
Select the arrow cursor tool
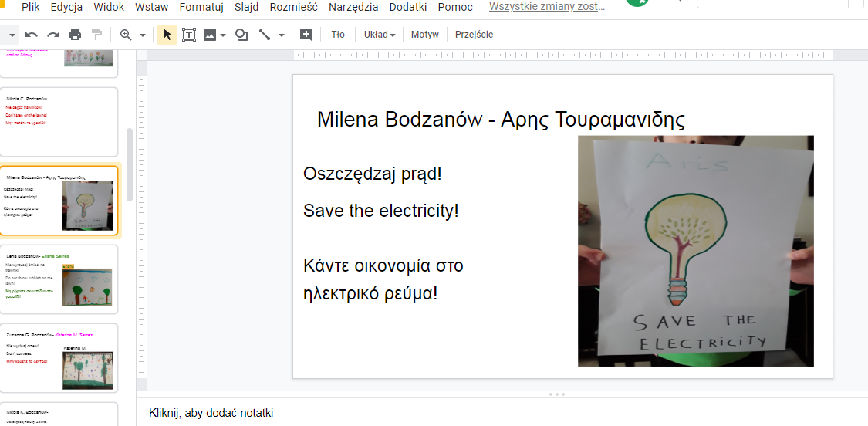coord(167,35)
